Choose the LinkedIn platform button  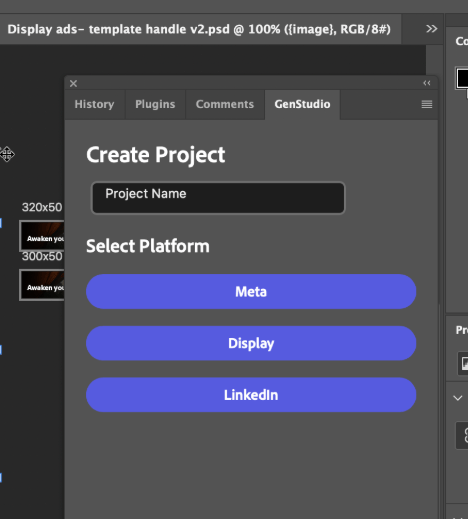click(251, 395)
